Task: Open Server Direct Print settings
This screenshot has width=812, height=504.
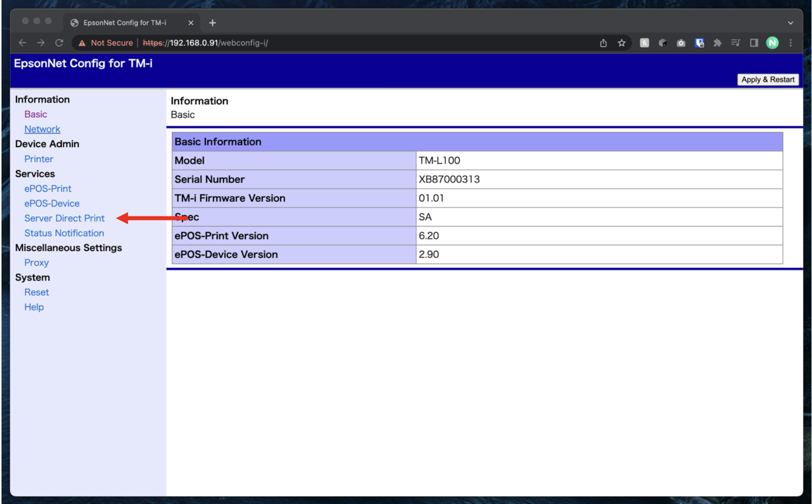Action: [64, 218]
